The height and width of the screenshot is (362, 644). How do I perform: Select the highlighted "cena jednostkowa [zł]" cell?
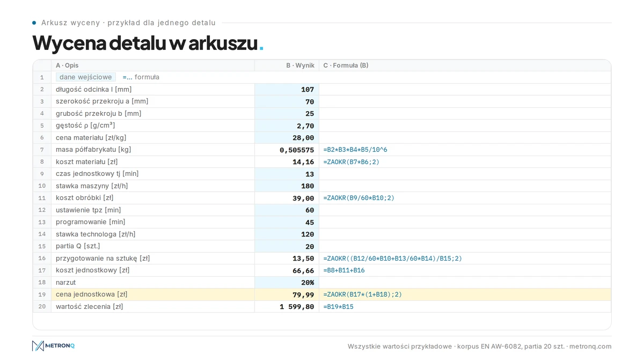click(153, 294)
